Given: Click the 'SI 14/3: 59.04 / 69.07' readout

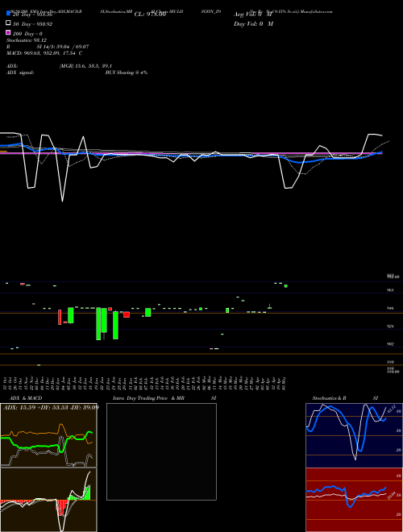Looking at the screenshot, I should (x=64, y=47).
